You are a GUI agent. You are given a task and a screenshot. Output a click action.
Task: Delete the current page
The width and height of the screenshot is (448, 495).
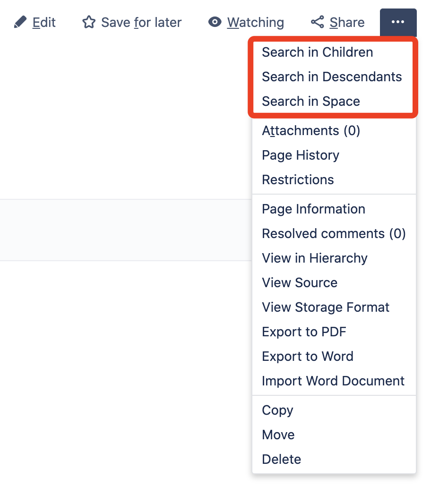pos(281,460)
